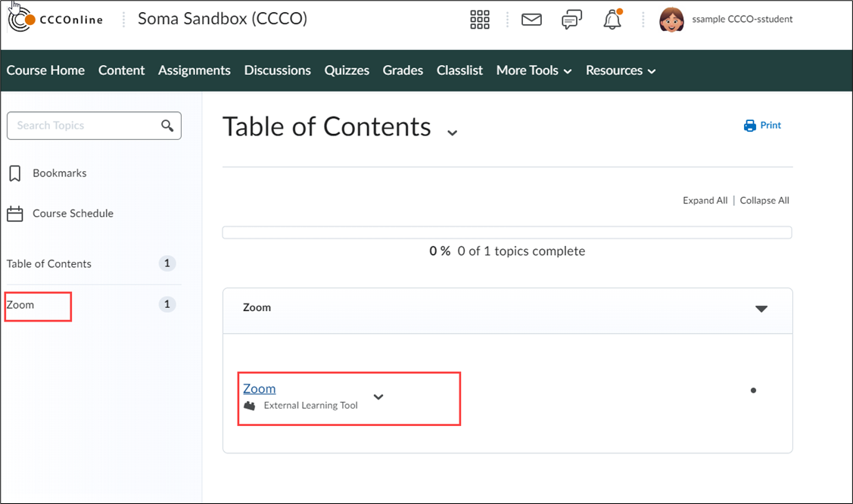Open the Grades page
The height and width of the screenshot is (504, 853).
(x=403, y=70)
